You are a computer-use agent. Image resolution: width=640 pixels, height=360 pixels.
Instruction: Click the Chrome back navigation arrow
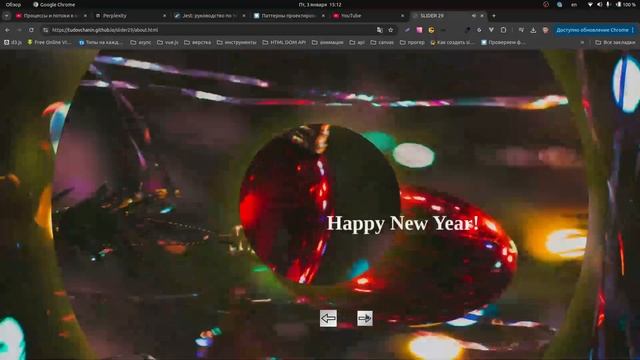tap(7, 30)
